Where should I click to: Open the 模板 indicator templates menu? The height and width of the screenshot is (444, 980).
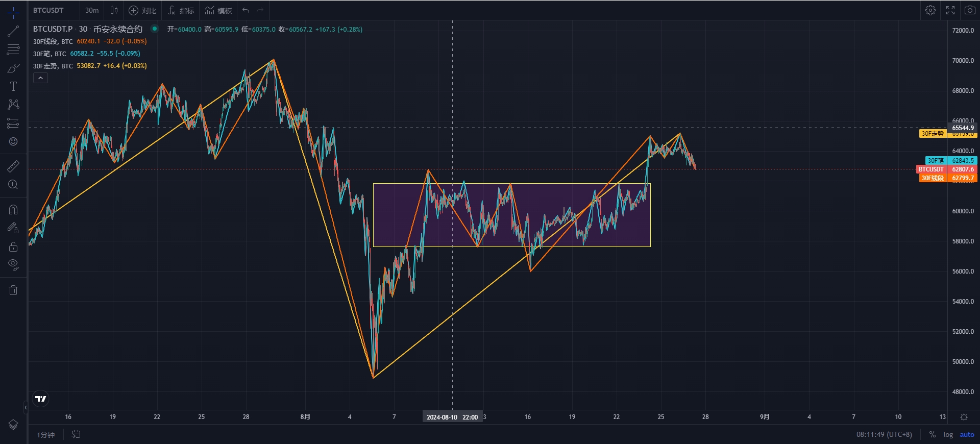point(218,10)
